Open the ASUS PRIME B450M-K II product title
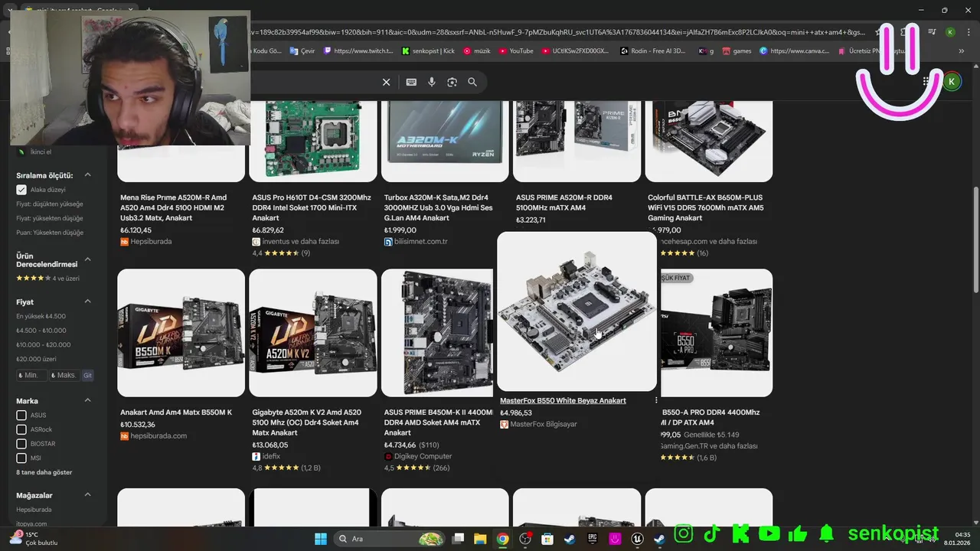Viewport: 980px width, 551px height. click(439, 422)
